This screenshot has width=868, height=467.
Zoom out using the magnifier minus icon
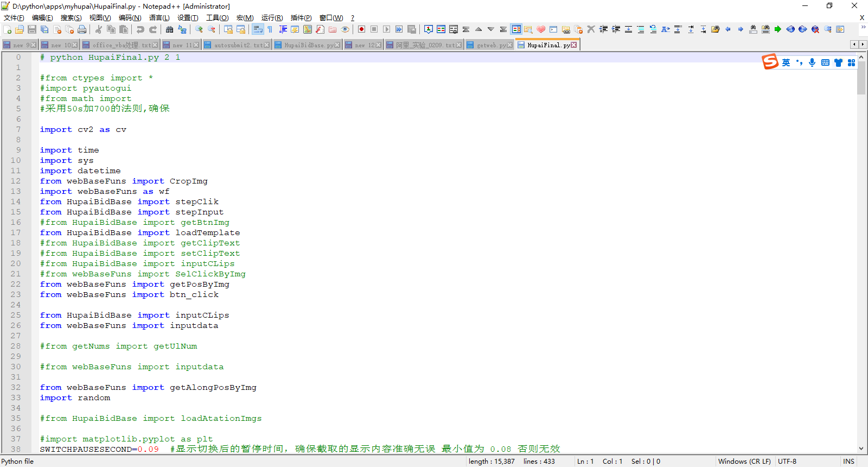pos(212,29)
